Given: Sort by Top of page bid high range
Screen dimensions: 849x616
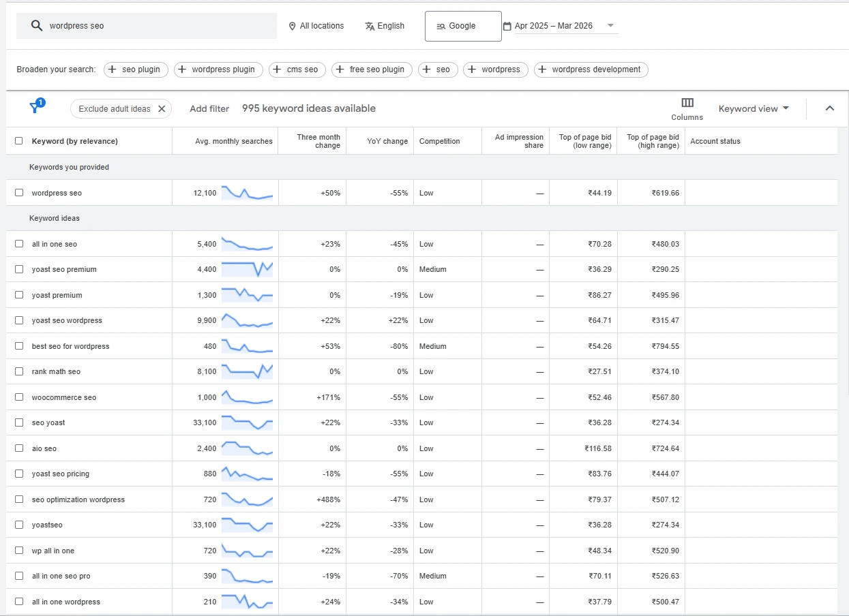Looking at the screenshot, I should click(x=653, y=141).
